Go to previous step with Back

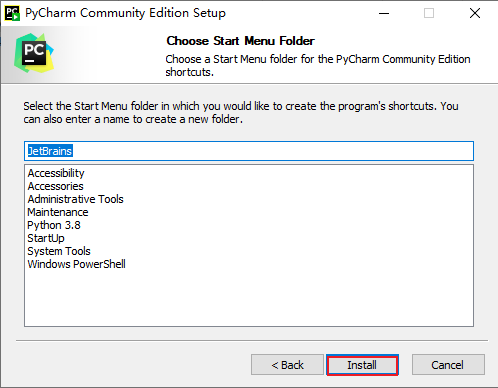(287, 365)
